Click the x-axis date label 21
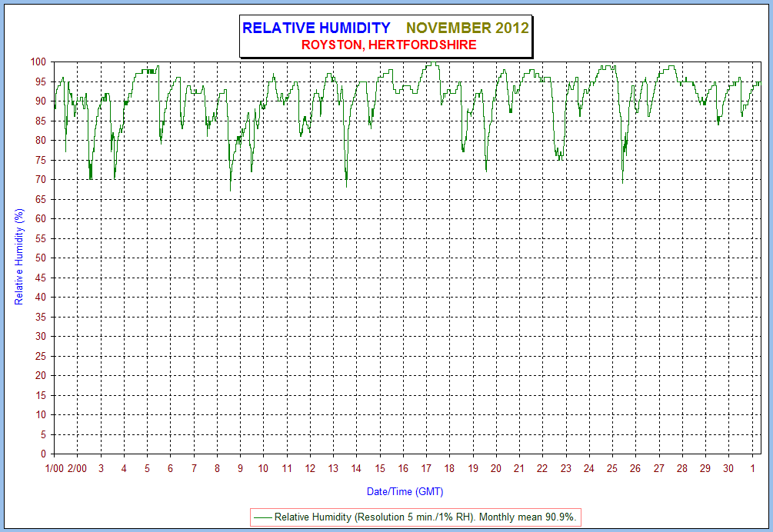This screenshot has height=532, width=773. 519,468
